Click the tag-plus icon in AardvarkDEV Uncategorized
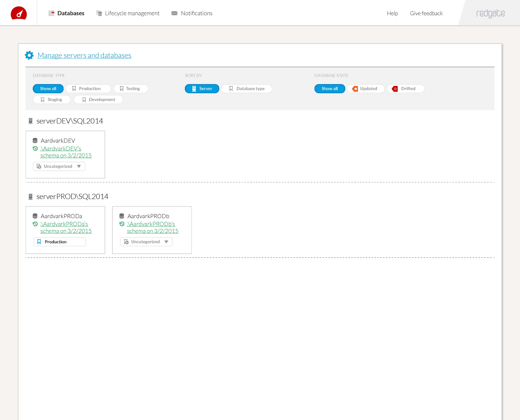Viewport: 520px width, 420px height. [x=39, y=166]
